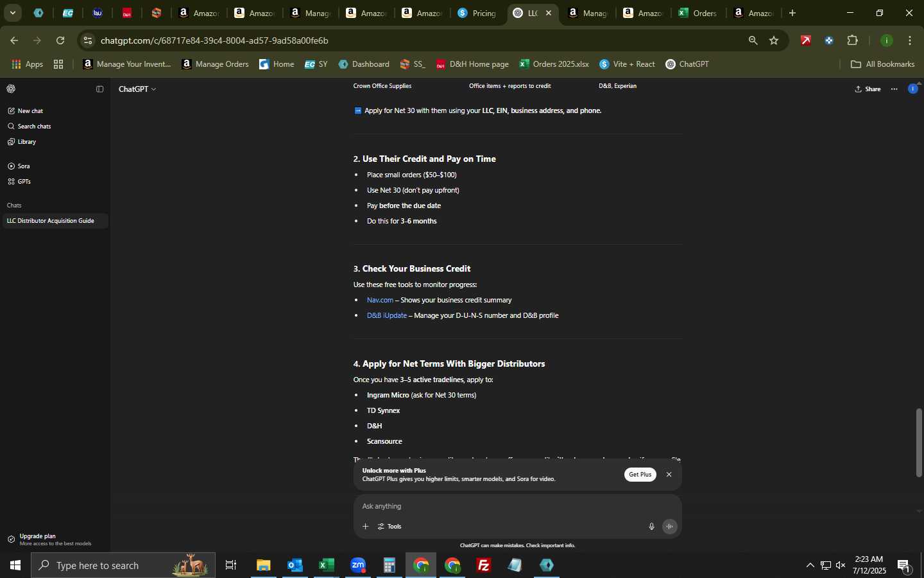The image size is (924, 578).
Task: Click the page vertical scrollbar thumb
Action: (919, 443)
